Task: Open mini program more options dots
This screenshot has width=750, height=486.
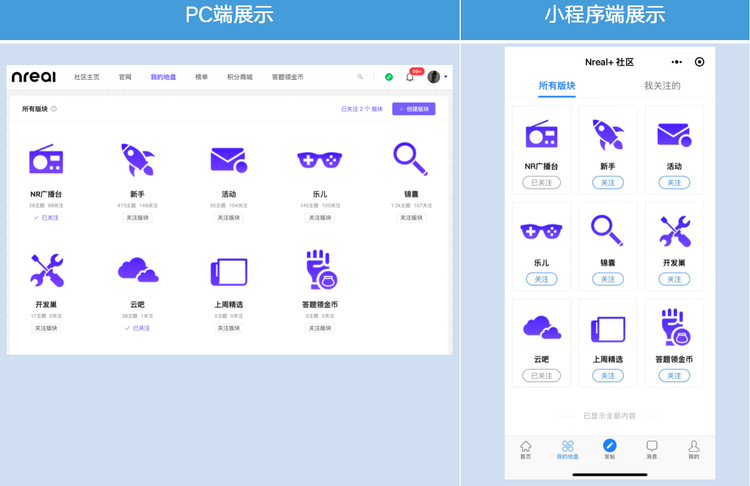Action: click(x=676, y=62)
